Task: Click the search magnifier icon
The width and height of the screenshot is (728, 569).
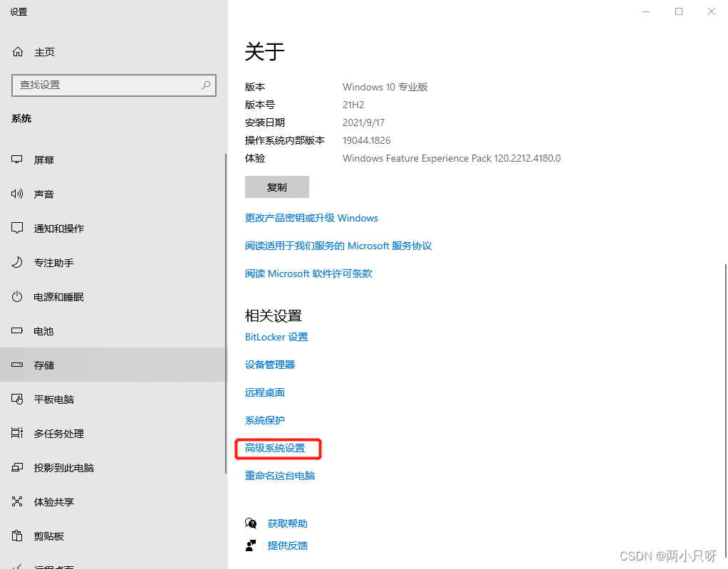Action: [x=206, y=85]
